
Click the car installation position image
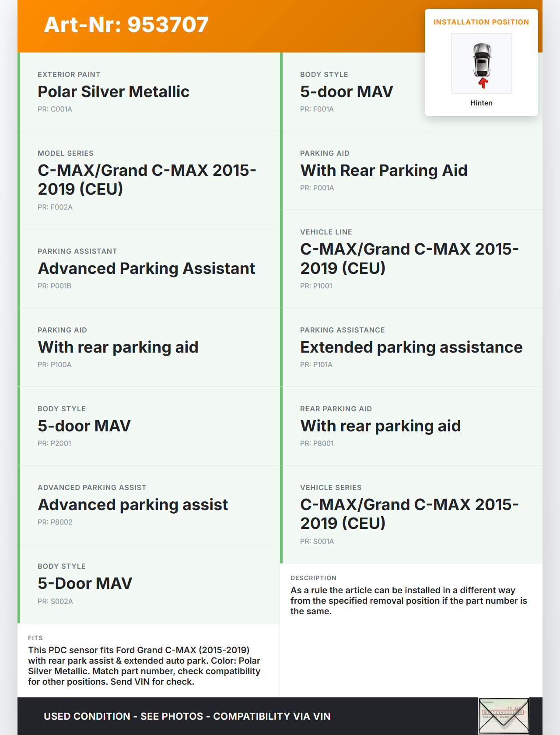pos(481,63)
